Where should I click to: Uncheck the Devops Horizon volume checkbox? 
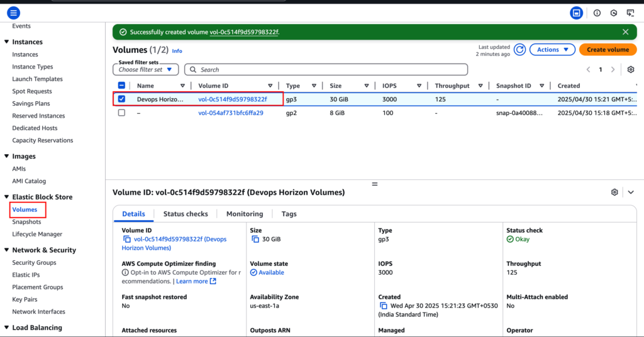[x=121, y=99]
